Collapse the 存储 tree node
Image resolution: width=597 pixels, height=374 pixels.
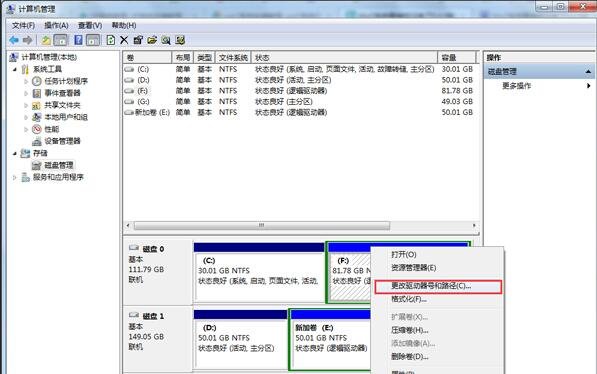[15, 153]
